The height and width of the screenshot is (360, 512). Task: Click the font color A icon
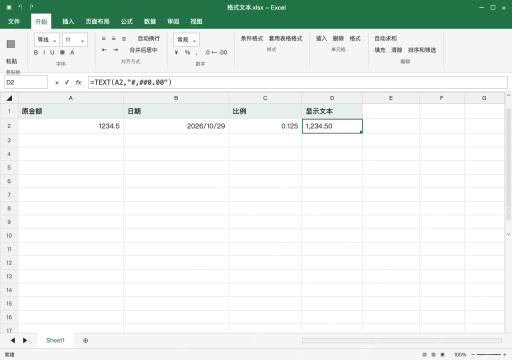point(72,52)
